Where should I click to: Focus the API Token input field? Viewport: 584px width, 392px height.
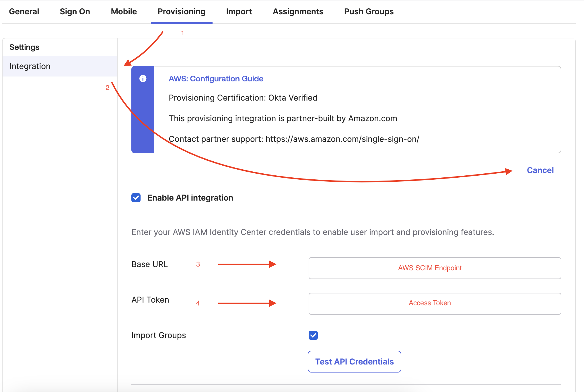click(x=435, y=304)
